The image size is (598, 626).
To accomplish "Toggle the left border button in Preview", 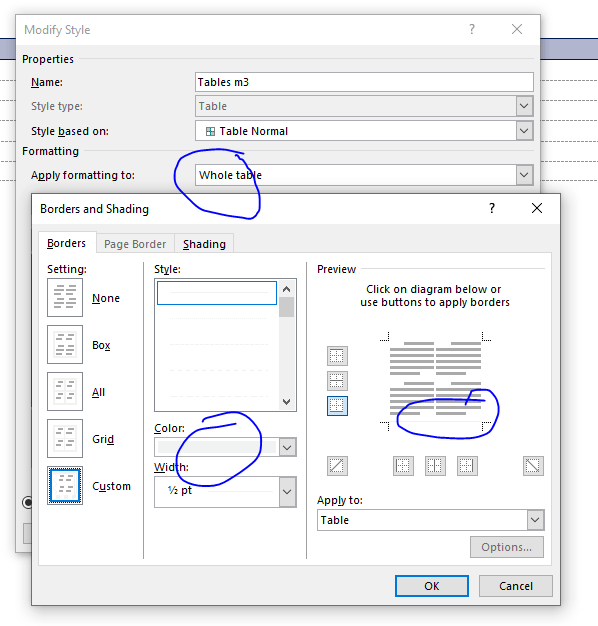I will [403, 466].
